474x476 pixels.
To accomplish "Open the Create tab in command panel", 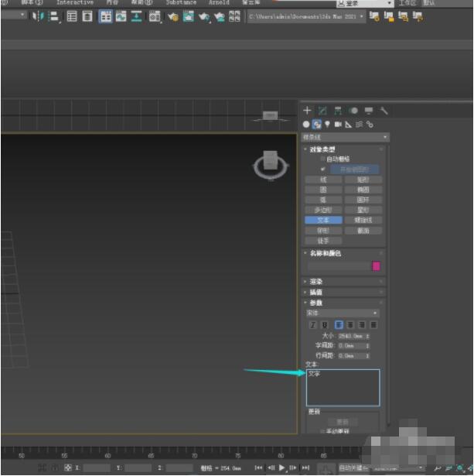I will click(307, 111).
